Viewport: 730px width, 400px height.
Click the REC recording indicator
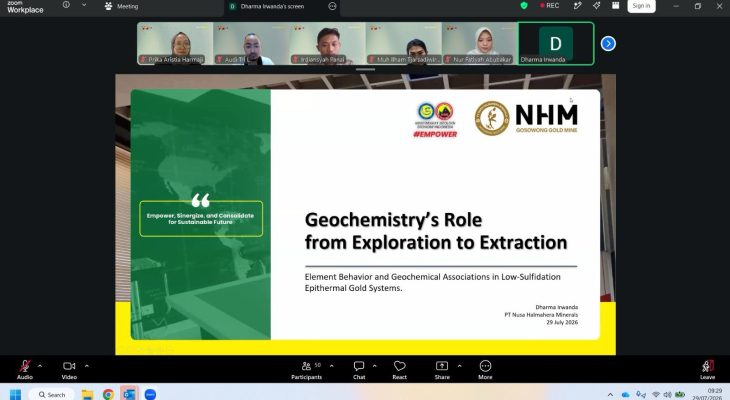(549, 6)
